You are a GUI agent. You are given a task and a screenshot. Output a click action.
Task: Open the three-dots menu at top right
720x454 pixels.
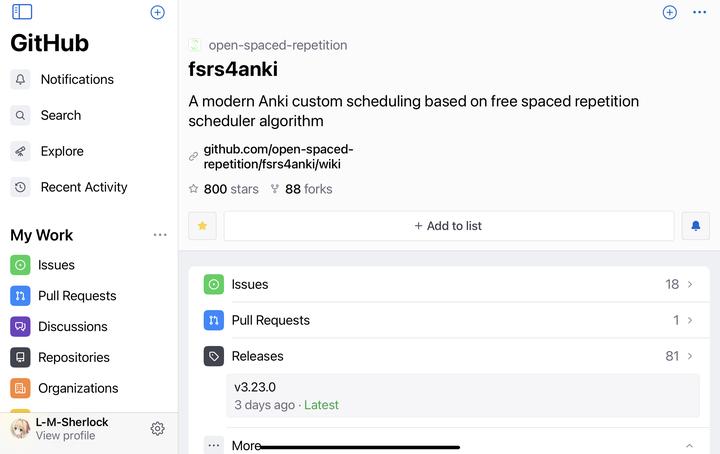pyautogui.click(x=699, y=12)
